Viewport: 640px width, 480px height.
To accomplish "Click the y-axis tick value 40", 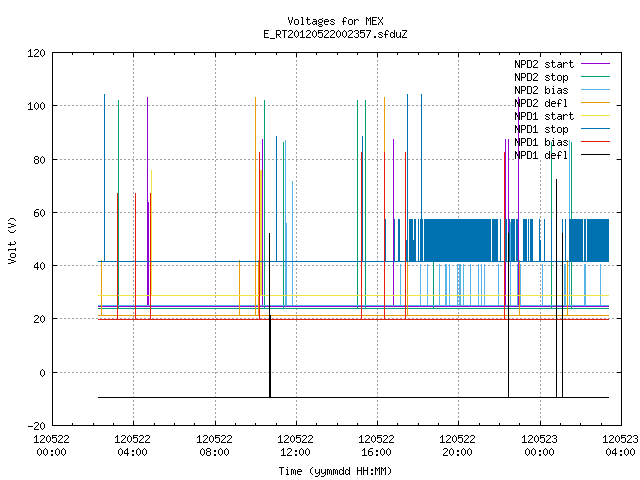I will [39, 266].
